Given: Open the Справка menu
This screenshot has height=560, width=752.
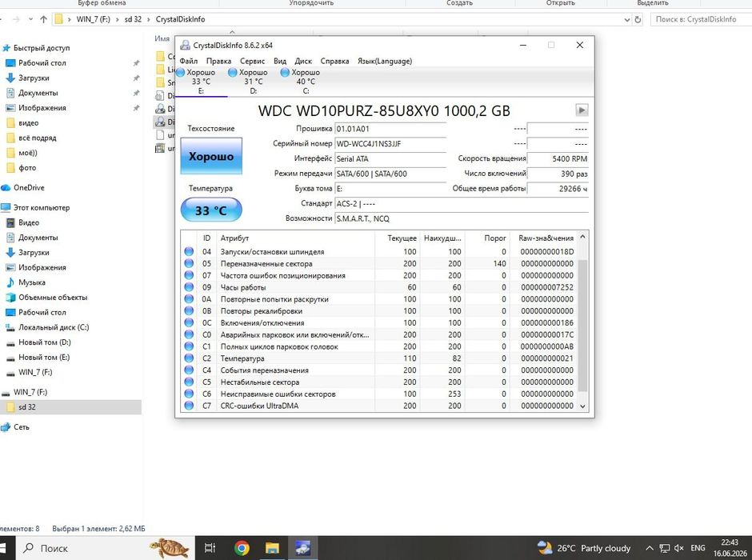Looking at the screenshot, I should 334,61.
